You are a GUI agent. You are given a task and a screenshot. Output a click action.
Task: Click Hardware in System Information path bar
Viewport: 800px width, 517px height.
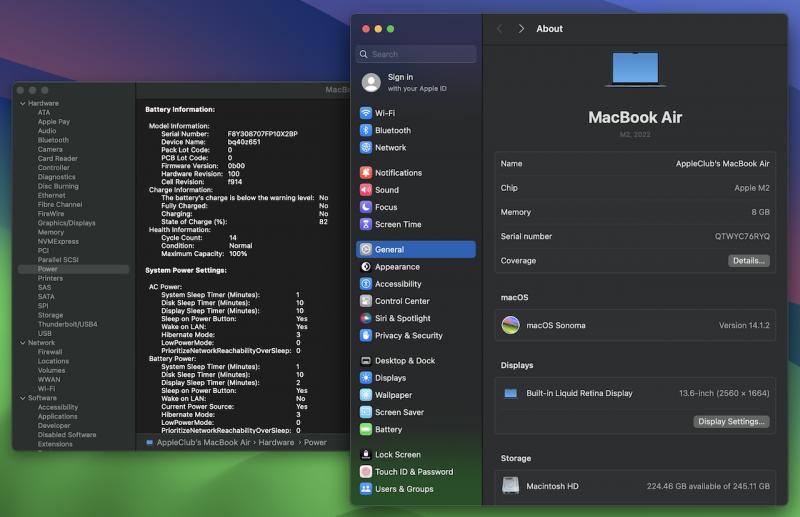point(276,442)
